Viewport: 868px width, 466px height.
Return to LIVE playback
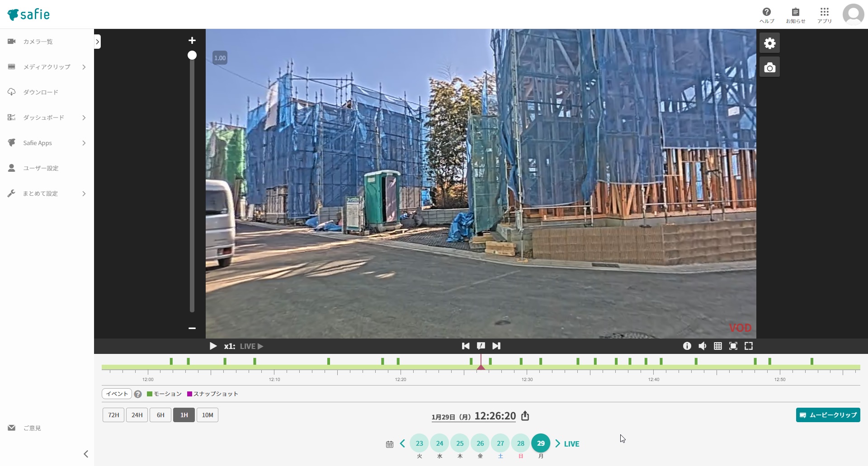coord(571,443)
